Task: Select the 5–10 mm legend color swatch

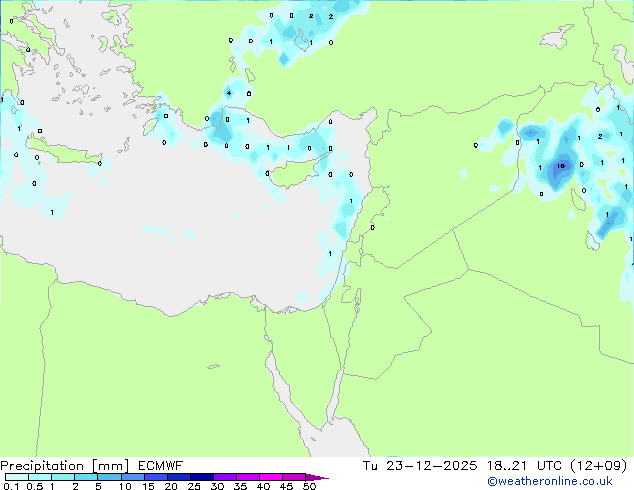Action: click(109, 477)
